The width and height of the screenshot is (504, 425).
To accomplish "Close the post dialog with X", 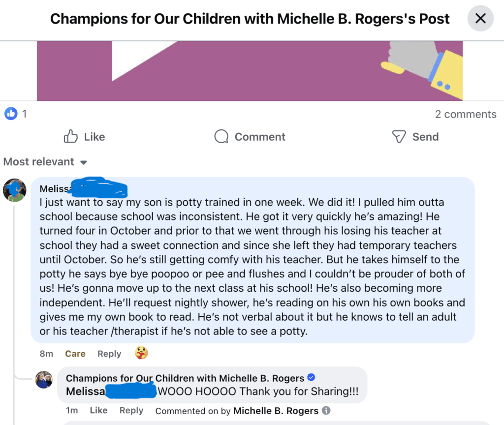I will coord(480,19).
